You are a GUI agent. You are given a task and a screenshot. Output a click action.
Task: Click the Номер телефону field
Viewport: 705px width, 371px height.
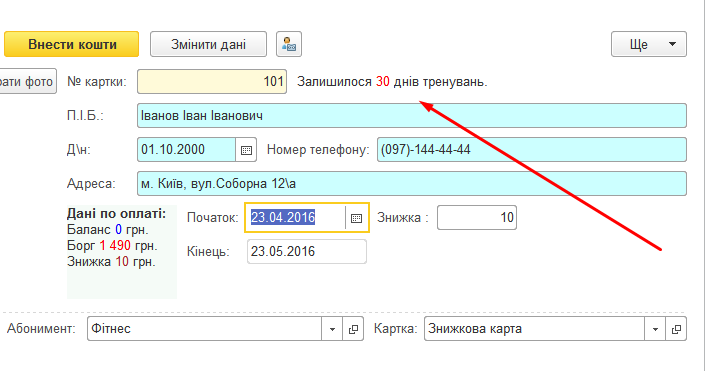pyautogui.click(x=532, y=150)
